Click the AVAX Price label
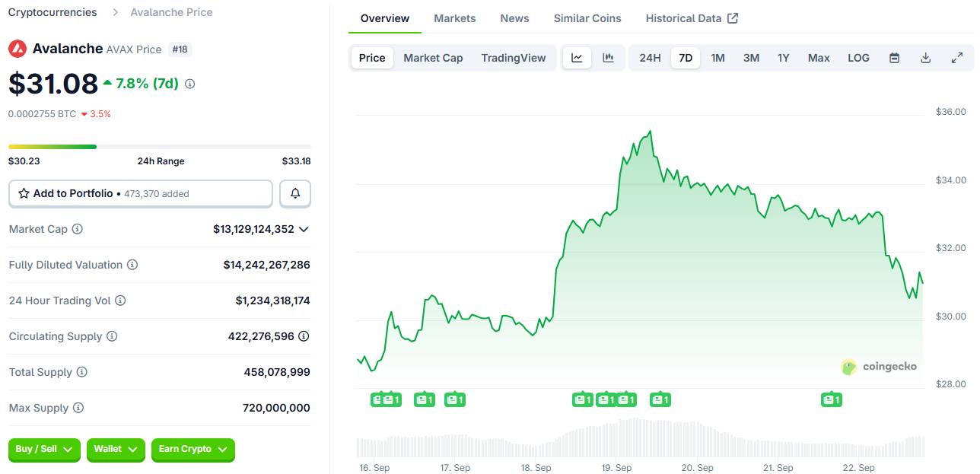Screen dimensions: 980x474 pos(134,49)
